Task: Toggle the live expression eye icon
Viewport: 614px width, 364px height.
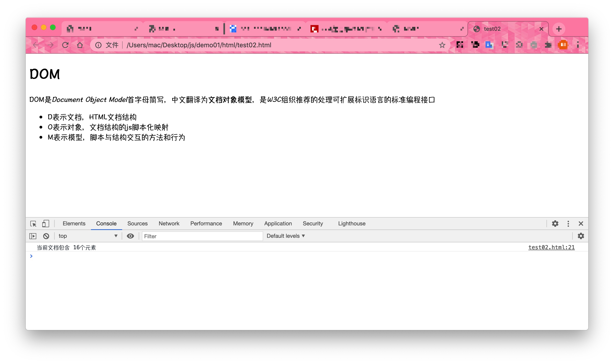Action: (130, 236)
